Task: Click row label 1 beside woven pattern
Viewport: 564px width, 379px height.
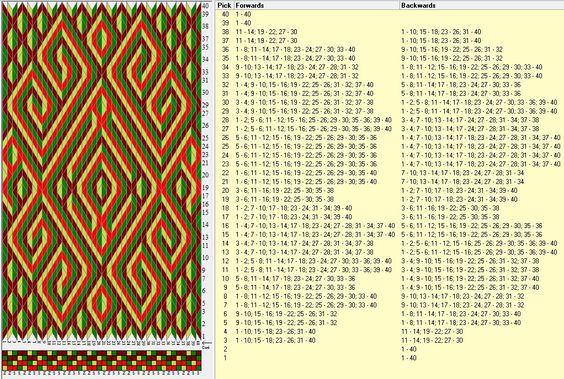Action: pyautogui.click(x=204, y=336)
